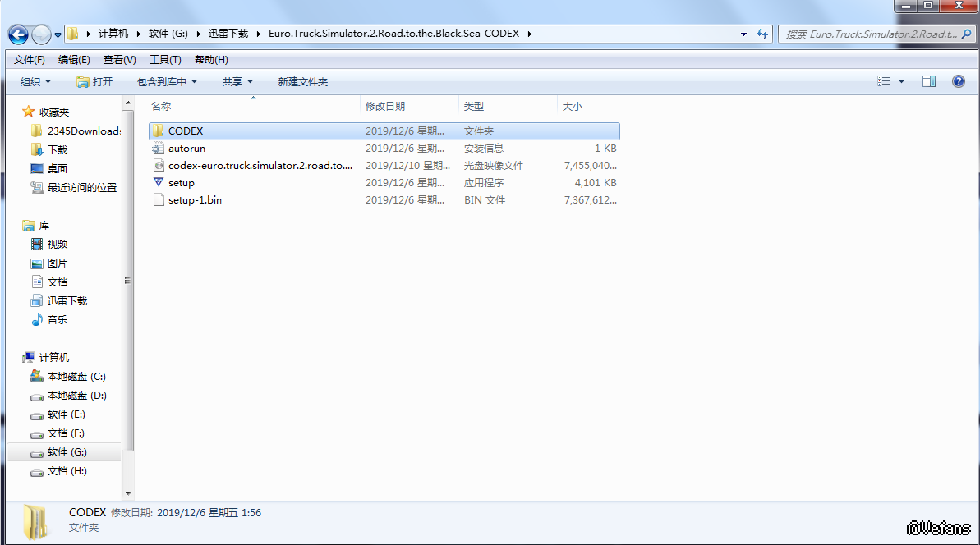Expand the address bar history dropdown
Screen dimensions: 980x545
pos(743,34)
